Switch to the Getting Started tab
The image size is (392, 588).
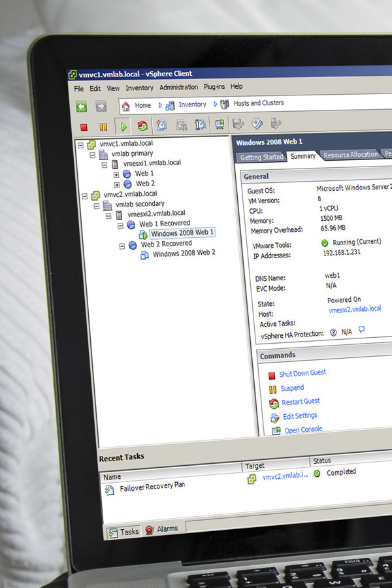point(261,157)
